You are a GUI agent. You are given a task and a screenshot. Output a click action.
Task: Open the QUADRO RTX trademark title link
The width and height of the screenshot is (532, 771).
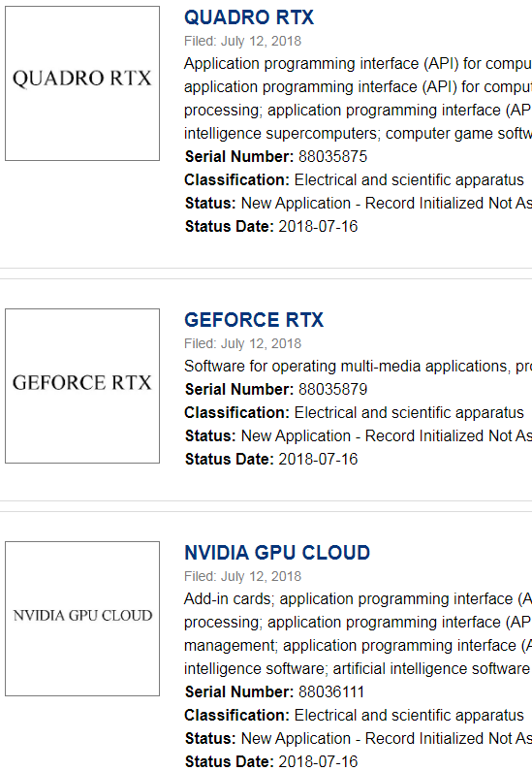coord(249,17)
